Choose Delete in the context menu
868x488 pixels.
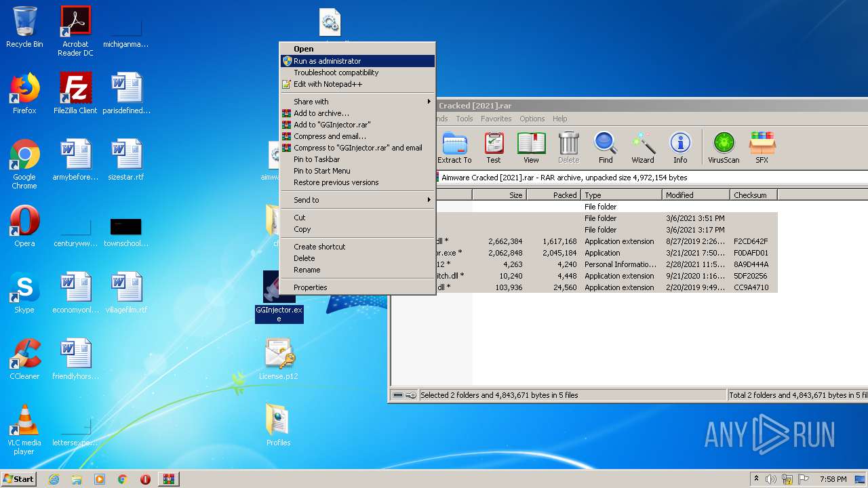357,258
